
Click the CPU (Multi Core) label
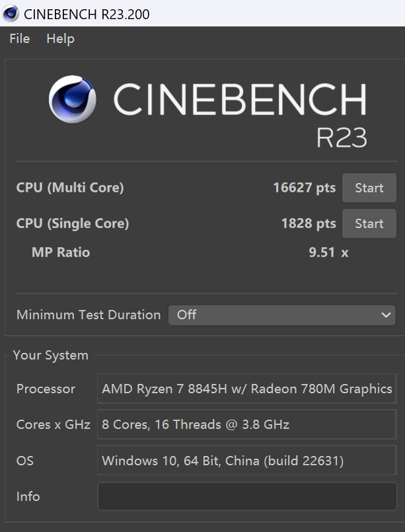click(70, 188)
